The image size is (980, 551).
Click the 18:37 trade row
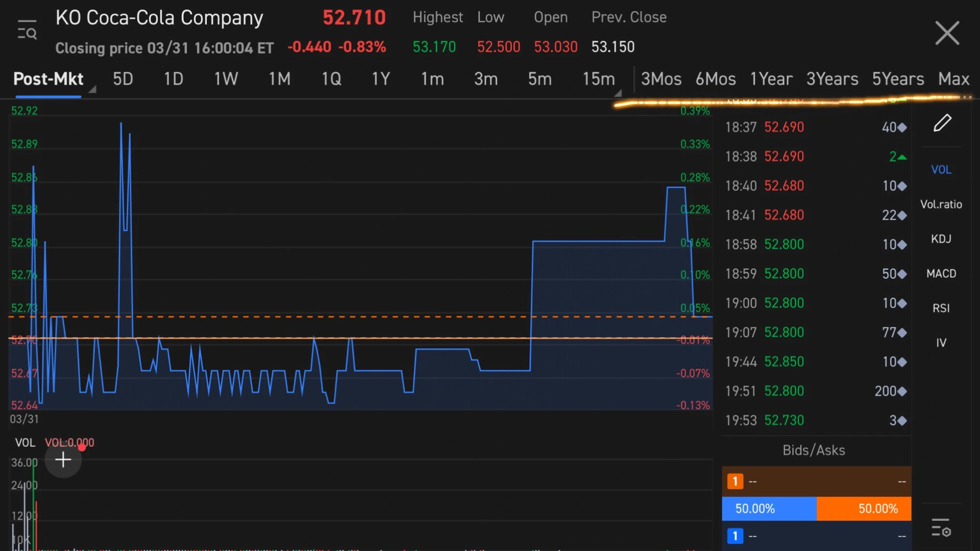(x=816, y=127)
